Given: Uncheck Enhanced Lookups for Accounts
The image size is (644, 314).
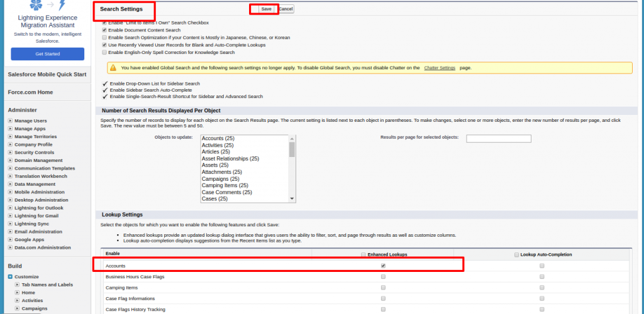Looking at the screenshot, I should coord(383,266).
